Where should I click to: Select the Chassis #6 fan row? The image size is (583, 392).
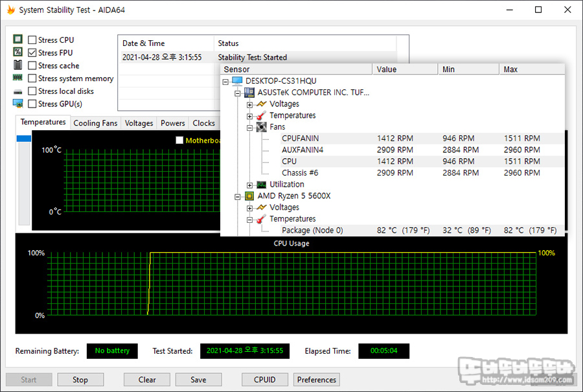(422, 173)
